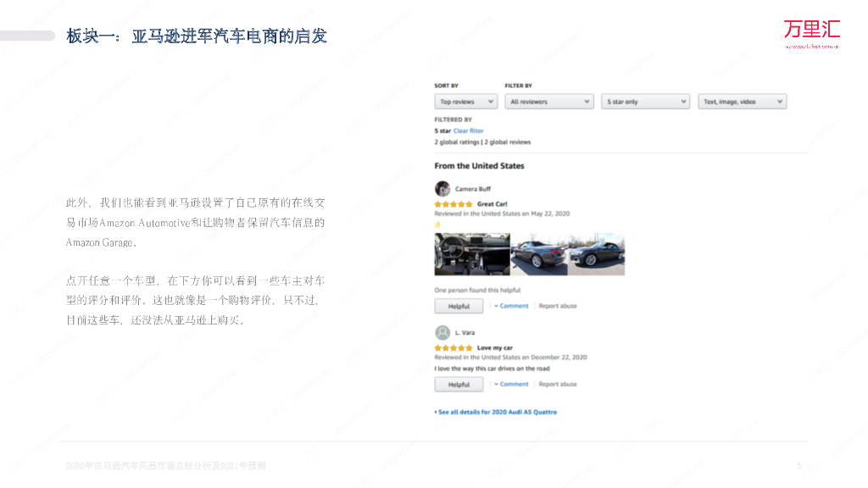The height and width of the screenshot is (488, 868).
Task: Open the car interior dashboard photo
Action: [x=472, y=254]
